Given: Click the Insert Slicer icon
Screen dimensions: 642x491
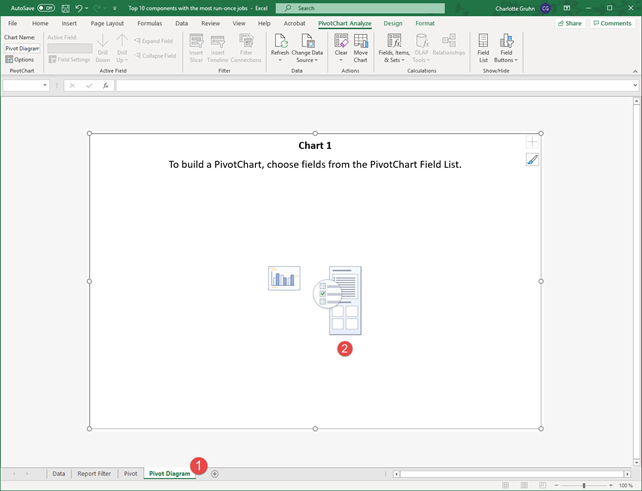Looking at the screenshot, I should (196, 41).
